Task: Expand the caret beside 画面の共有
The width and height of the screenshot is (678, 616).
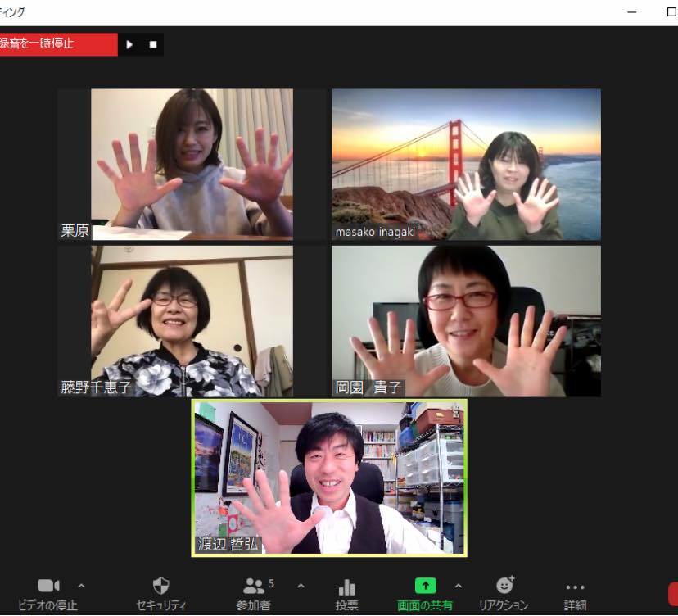Action: (x=458, y=586)
